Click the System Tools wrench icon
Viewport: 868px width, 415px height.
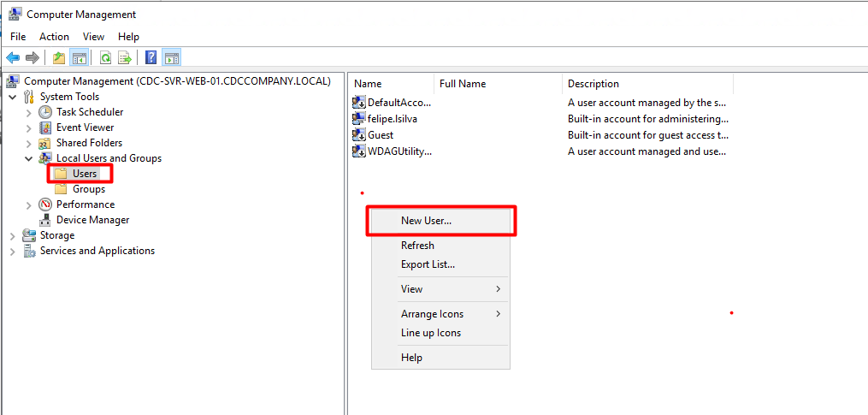coord(29,97)
